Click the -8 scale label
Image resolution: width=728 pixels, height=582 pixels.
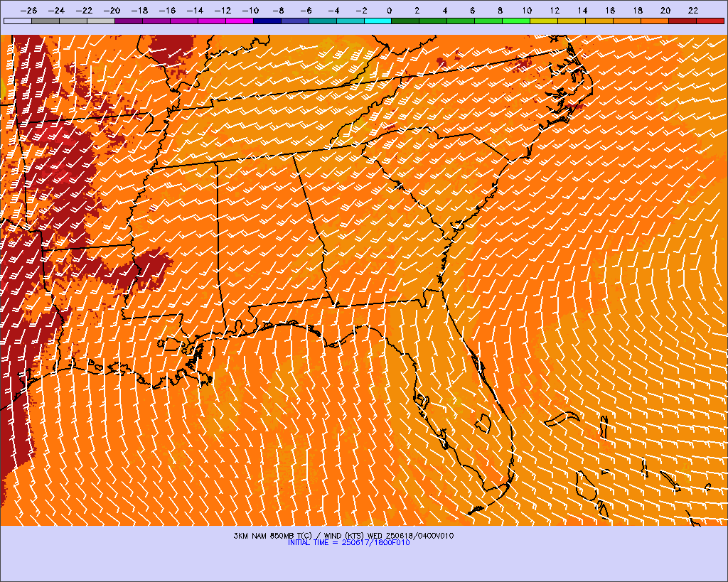click(x=278, y=10)
